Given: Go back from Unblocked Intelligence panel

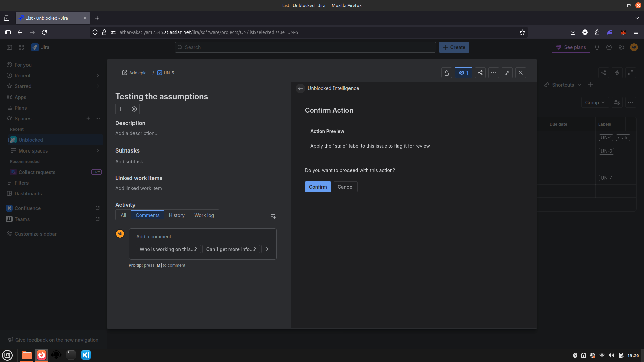Looking at the screenshot, I should (x=300, y=88).
